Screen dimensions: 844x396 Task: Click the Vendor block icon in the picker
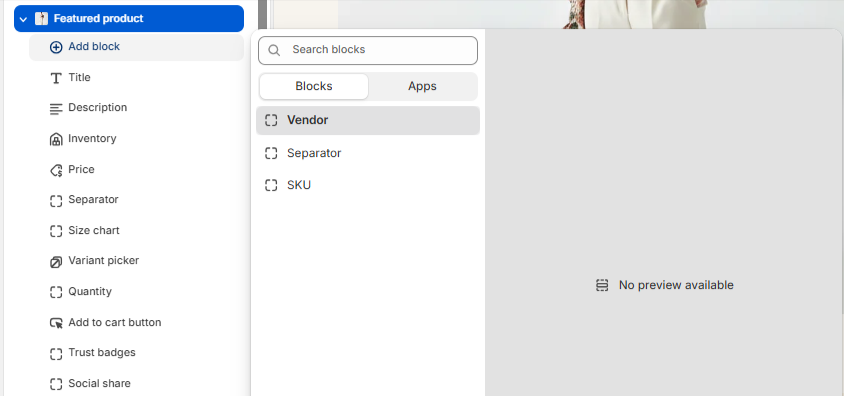pyautogui.click(x=271, y=121)
